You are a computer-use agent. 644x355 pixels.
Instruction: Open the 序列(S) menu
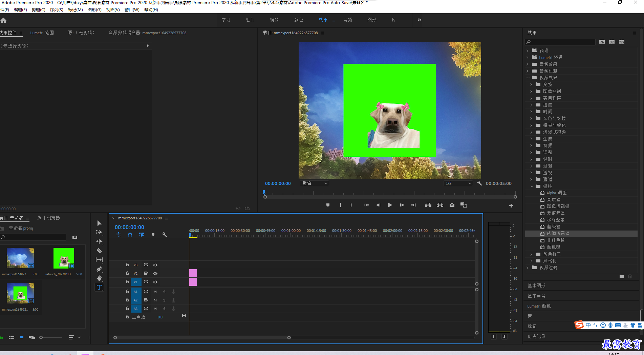(57, 9)
